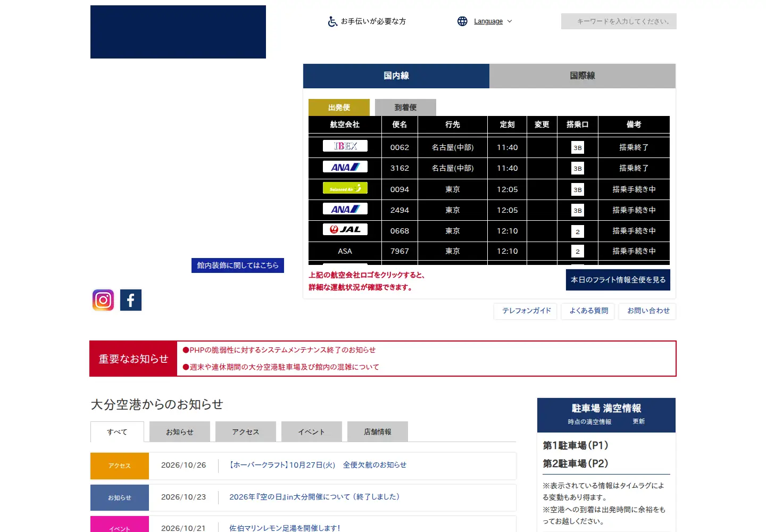Open the Instagram icon link

click(103, 300)
